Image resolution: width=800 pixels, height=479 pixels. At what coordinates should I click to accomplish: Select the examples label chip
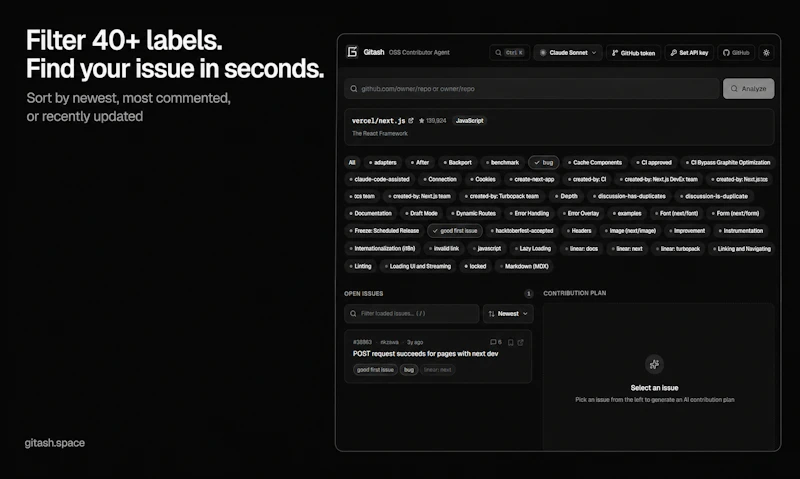627,214
